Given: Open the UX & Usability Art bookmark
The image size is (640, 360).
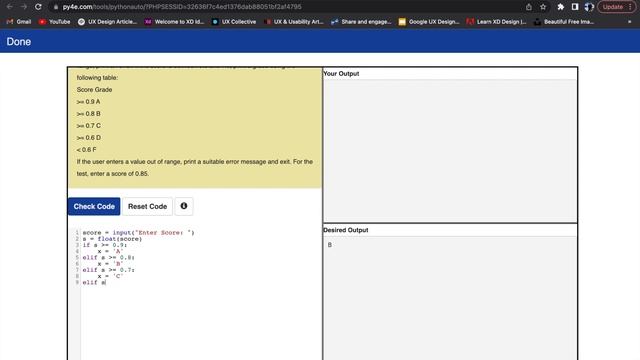Looking at the screenshot, I should coord(293,22).
